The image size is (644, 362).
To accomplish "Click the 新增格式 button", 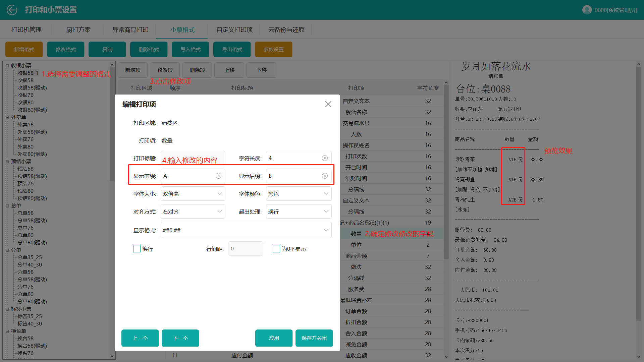I will (x=24, y=49).
